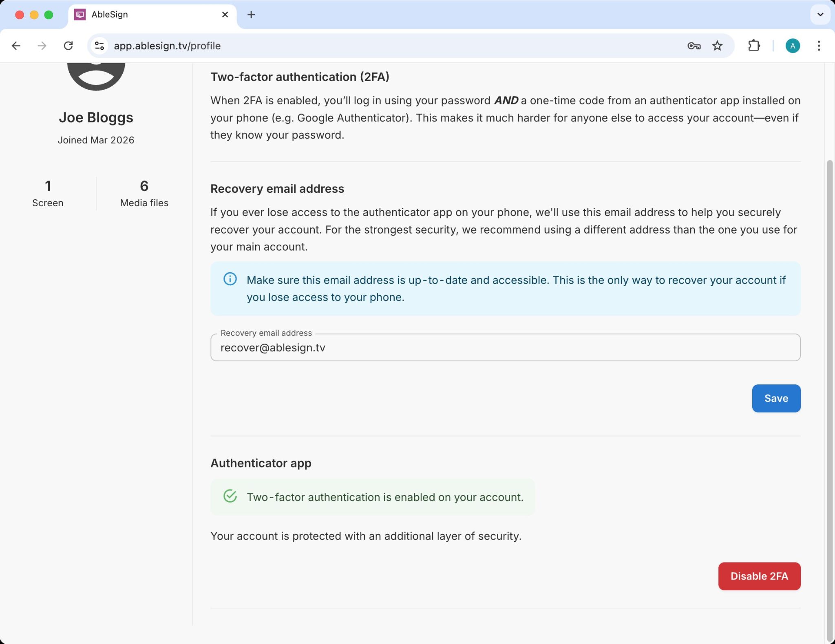Open a new browser tab

pos(251,15)
